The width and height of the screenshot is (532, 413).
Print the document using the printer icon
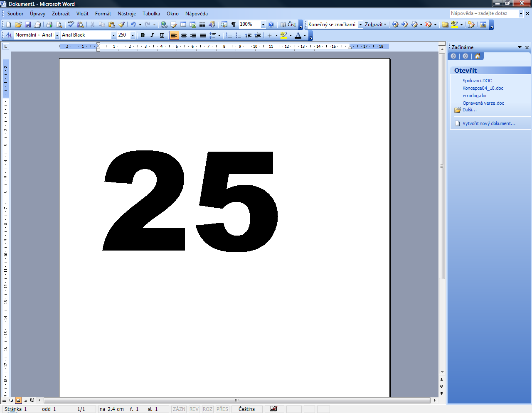pos(49,25)
